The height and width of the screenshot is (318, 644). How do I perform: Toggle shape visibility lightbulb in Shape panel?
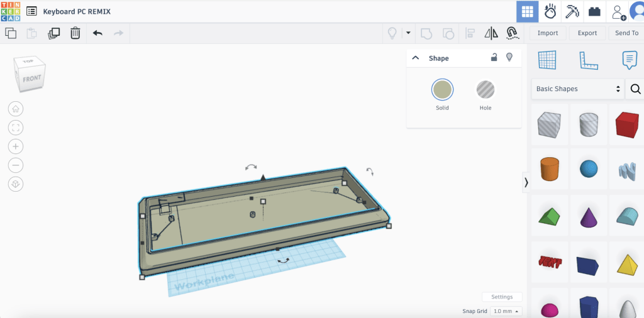point(509,58)
